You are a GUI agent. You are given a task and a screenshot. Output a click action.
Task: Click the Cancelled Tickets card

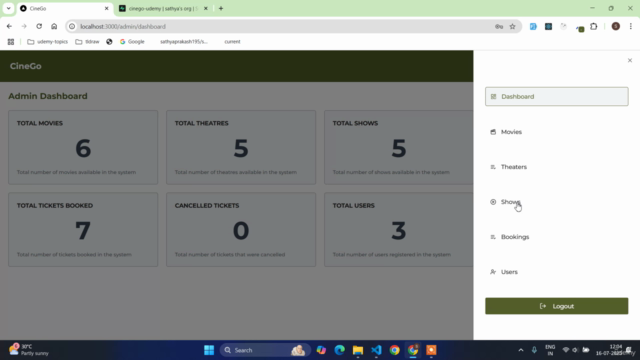[241, 230]
